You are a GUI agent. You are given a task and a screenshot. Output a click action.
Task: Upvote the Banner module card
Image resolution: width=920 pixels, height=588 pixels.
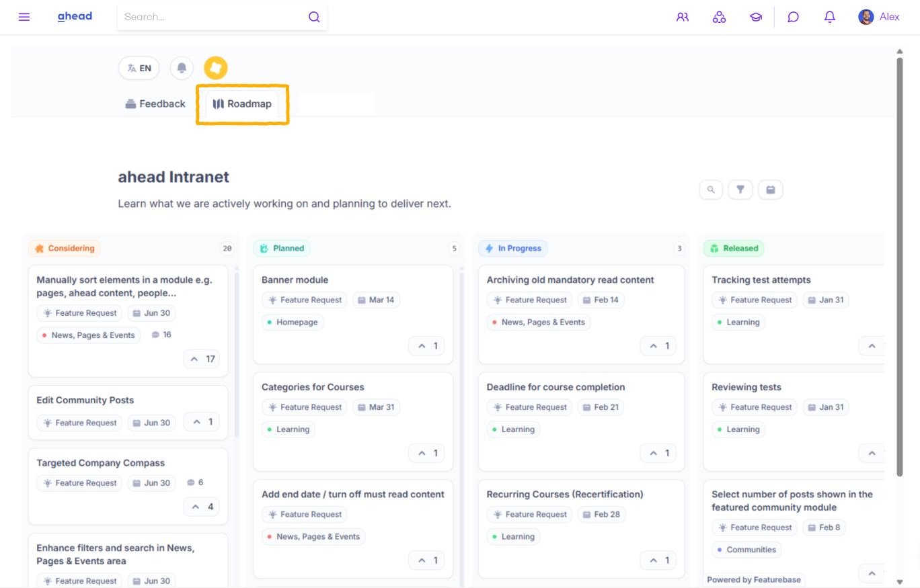pos(426,346)
